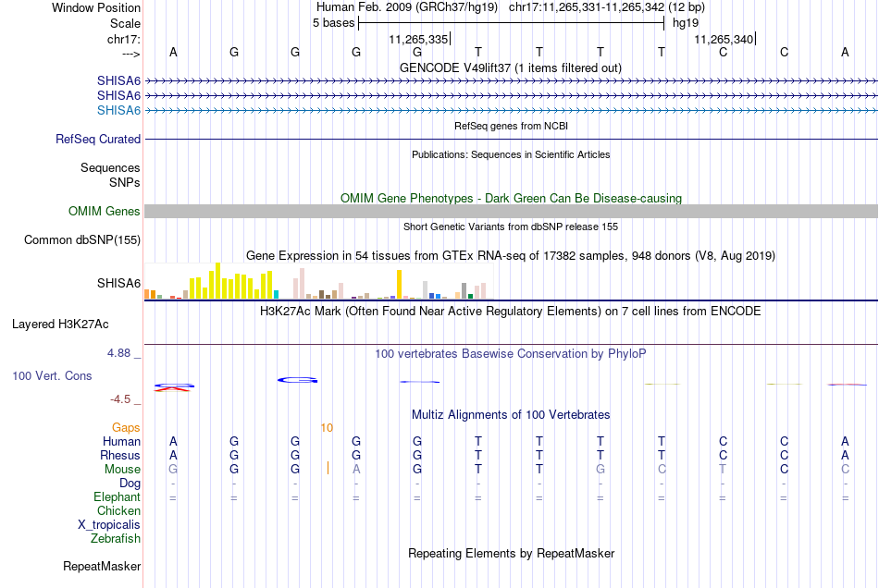Select the SNPs track label
The height and width of the screenshot is (588, 879).
click(x=125, y=182)
